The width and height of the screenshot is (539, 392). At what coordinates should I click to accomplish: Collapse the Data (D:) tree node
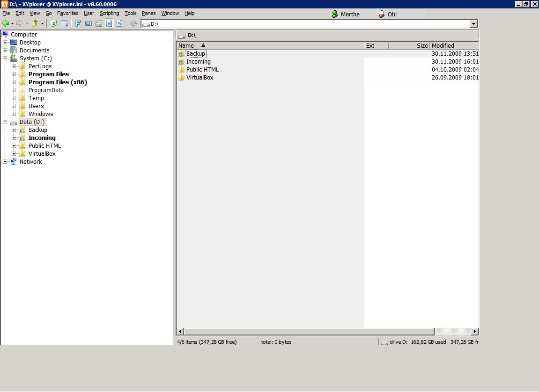[5, 122]
